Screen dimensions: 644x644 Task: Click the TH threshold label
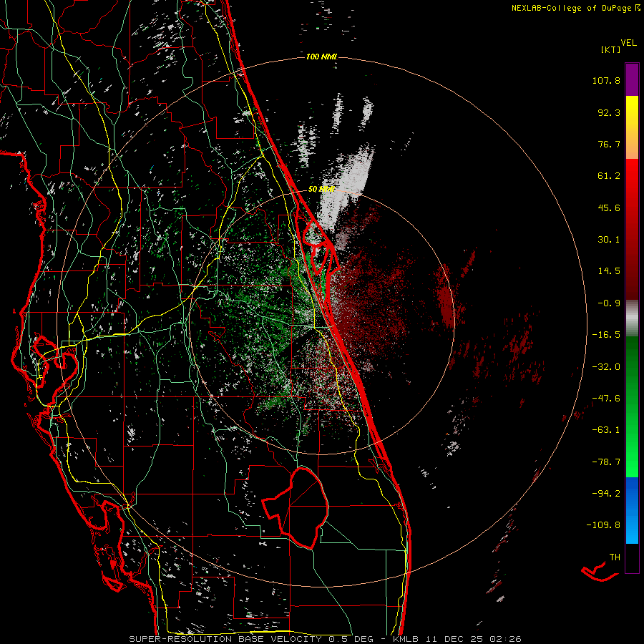coord(615,557)
